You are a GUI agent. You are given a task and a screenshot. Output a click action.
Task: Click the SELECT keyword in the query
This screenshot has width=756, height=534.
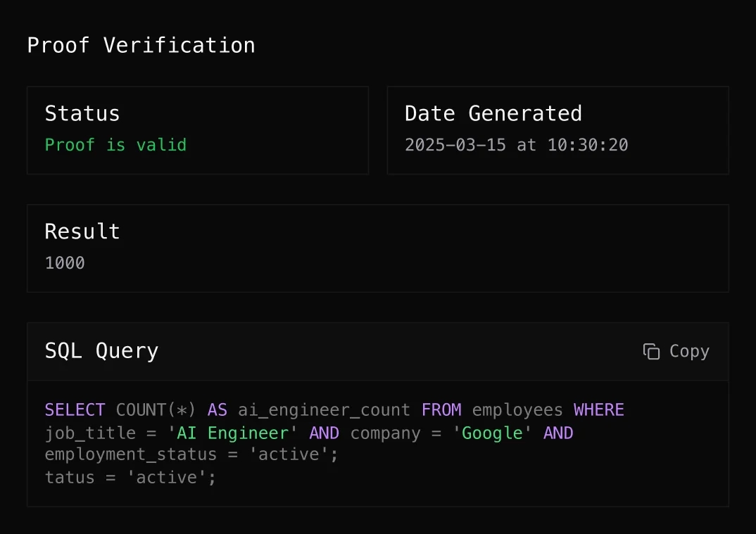click(75, 410)
